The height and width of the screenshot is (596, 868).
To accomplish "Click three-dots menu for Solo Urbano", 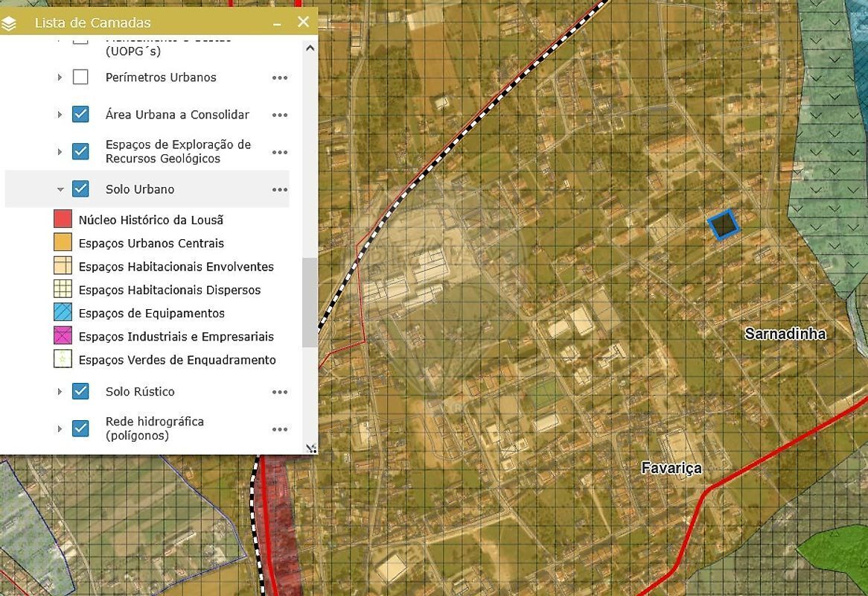I will point(280,189).
